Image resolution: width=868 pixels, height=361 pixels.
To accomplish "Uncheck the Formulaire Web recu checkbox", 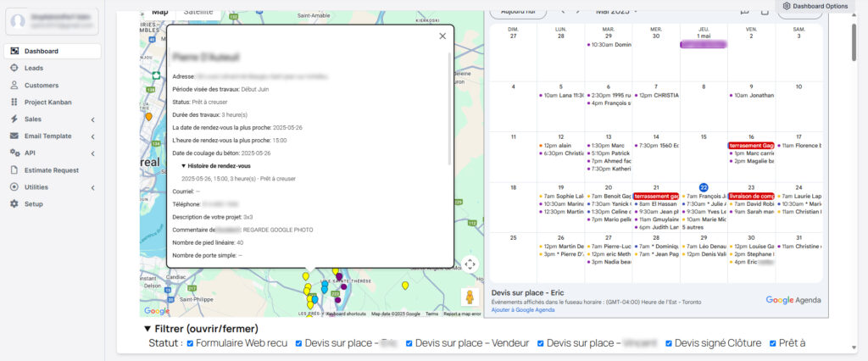I will [190, 343].
